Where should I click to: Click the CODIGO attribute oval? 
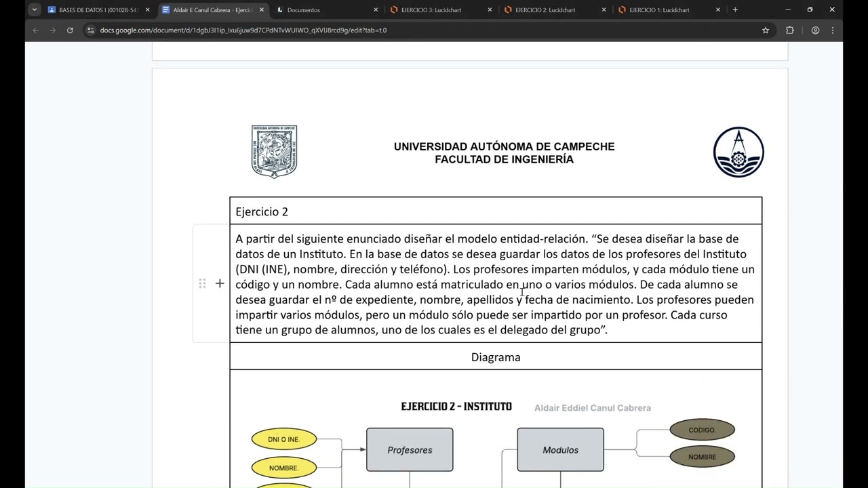(702, 430)
